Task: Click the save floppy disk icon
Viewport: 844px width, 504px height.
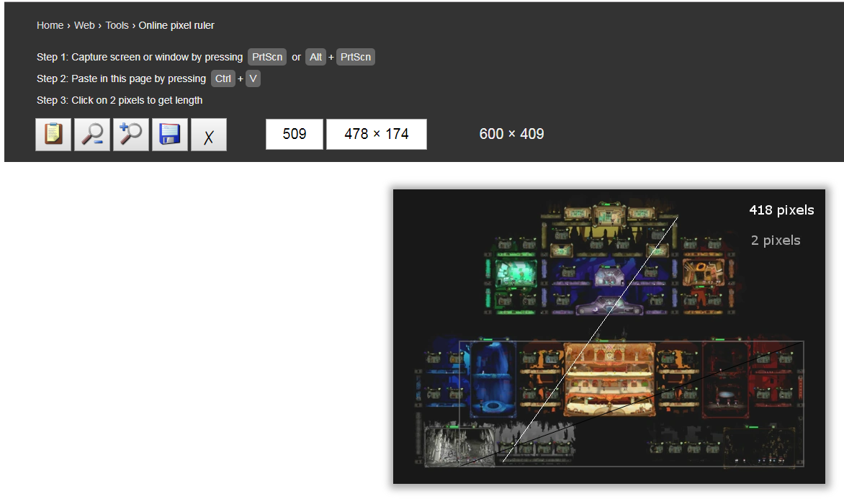Action: [x=169, y=135]
